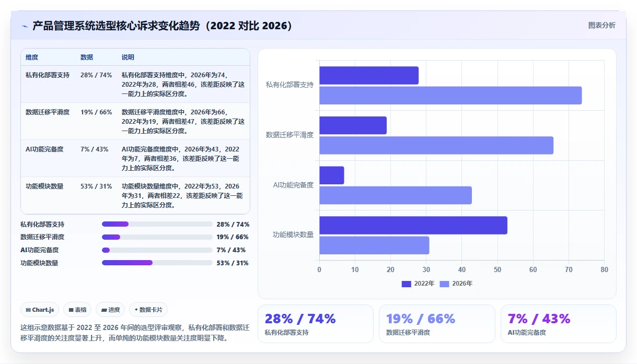
Task: Click the x-axis tick label 40
Action: pos(462,270)
